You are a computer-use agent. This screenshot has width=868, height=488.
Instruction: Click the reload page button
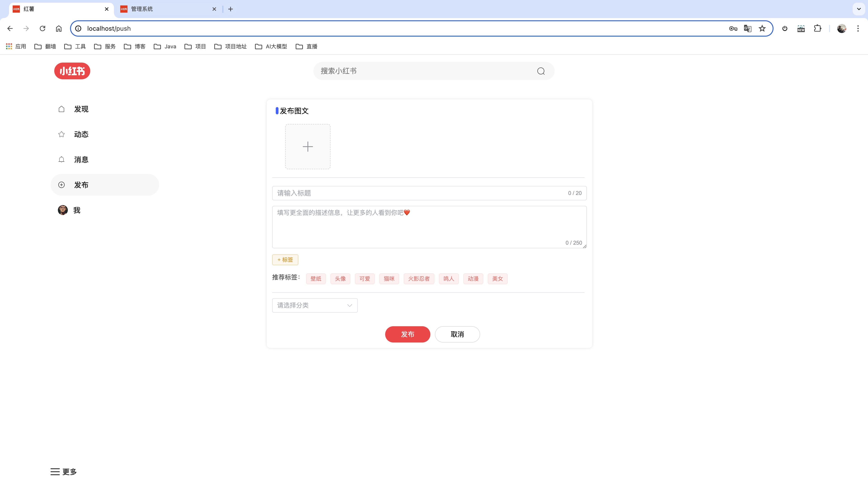pos(42,29)
